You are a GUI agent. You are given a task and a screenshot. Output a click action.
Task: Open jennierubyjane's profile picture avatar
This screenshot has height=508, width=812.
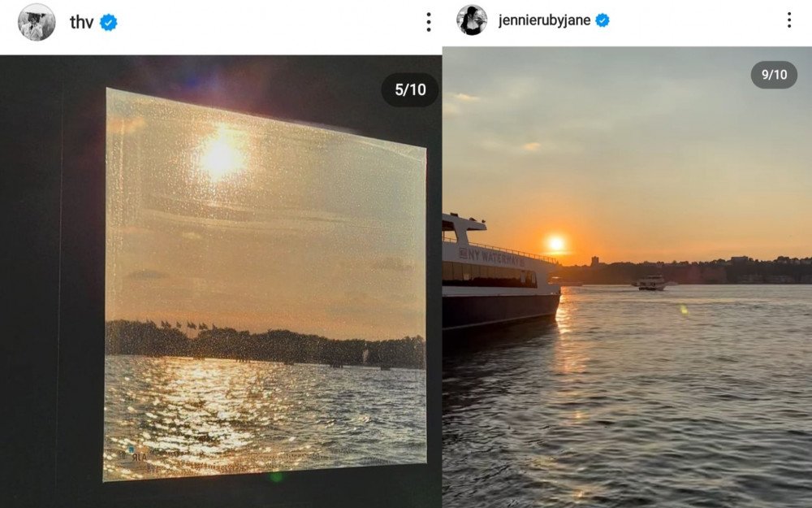pyautogui.click(x=472, y=20)
